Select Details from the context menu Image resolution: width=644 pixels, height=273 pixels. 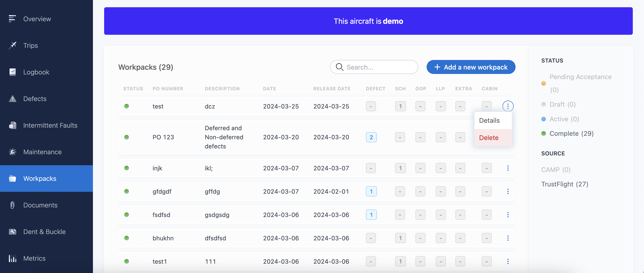(x=489, y=120)
